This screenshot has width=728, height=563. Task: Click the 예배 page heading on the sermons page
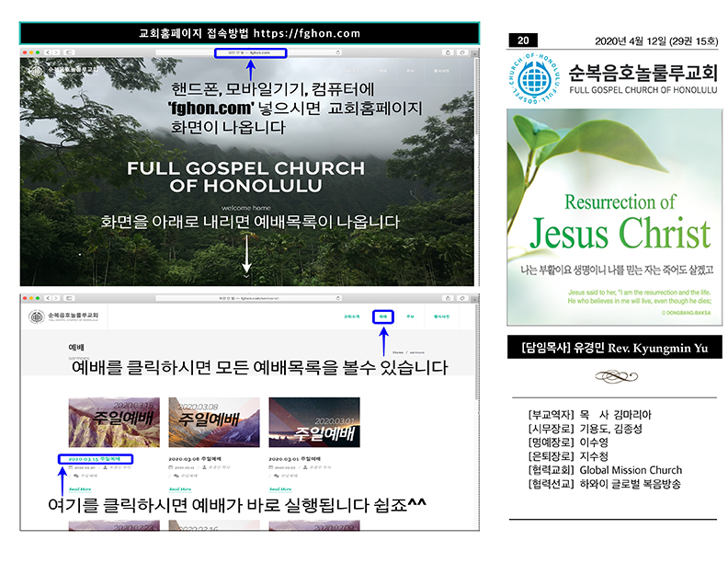76,347
